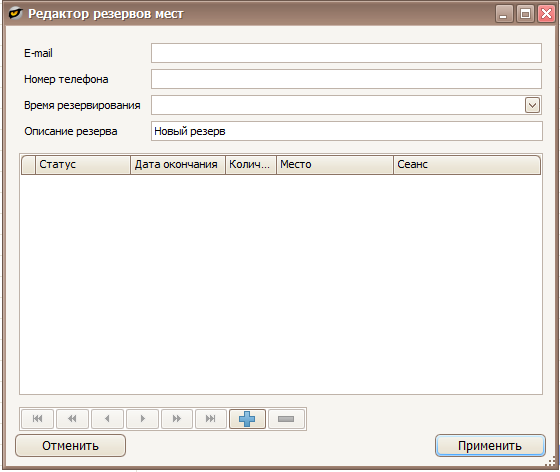The image size is (560, 472).
Task: Sort by Статус column header
Action: point(83,165)
